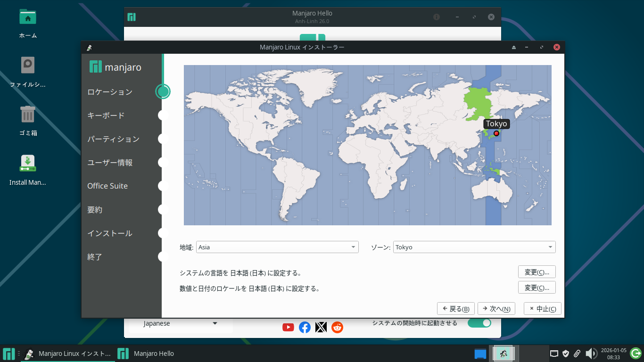Click the 戻る back button
644x362 pixels.
pyautogui.click(x=456, y=309)
